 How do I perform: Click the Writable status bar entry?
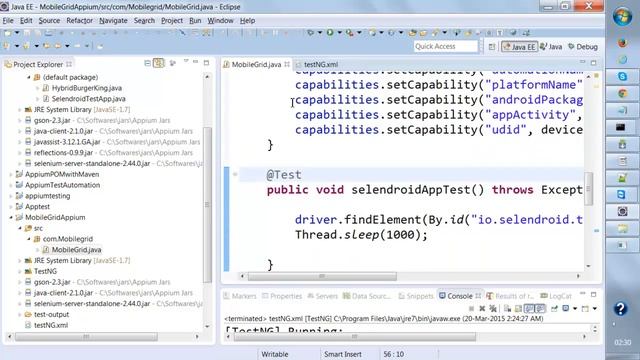275,354
